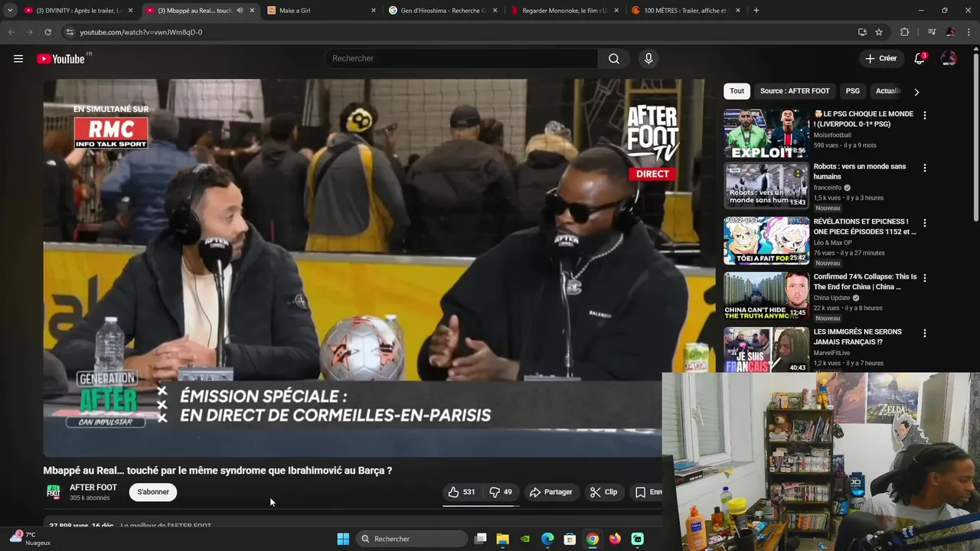Go to the YouTube home logo
980x551 pixels.
pos(60,59)
